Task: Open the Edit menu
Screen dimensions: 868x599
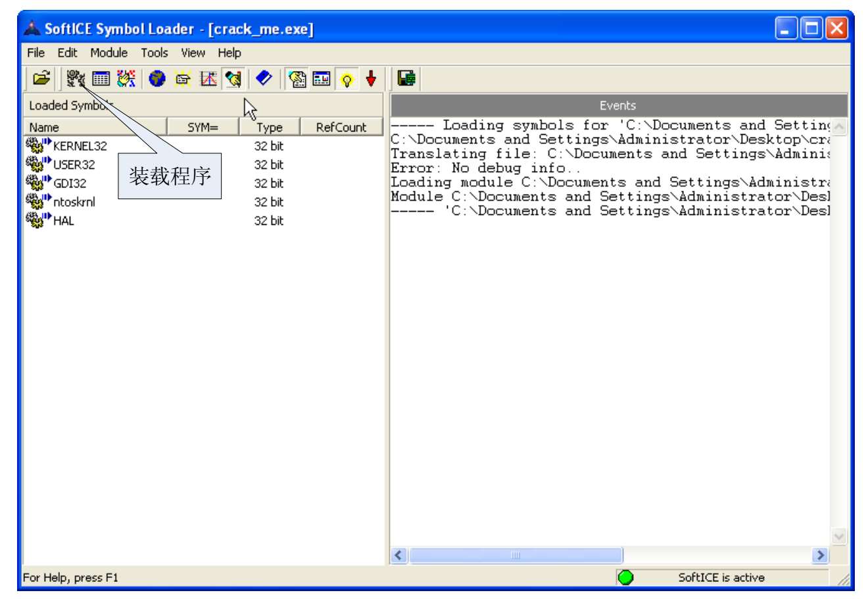Action: coord(67,53)
